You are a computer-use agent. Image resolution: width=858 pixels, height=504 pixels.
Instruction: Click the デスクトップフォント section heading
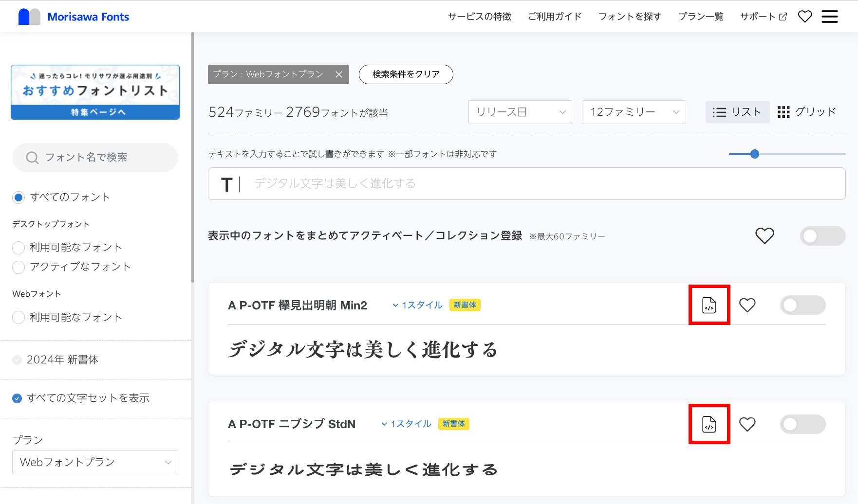51,224
